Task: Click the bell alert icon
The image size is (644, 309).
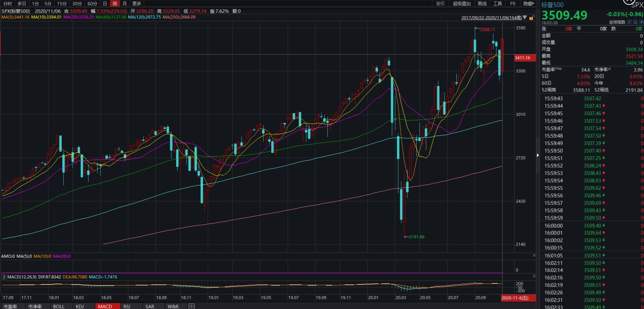Action: pyautogui.click(x=636, y=22)
